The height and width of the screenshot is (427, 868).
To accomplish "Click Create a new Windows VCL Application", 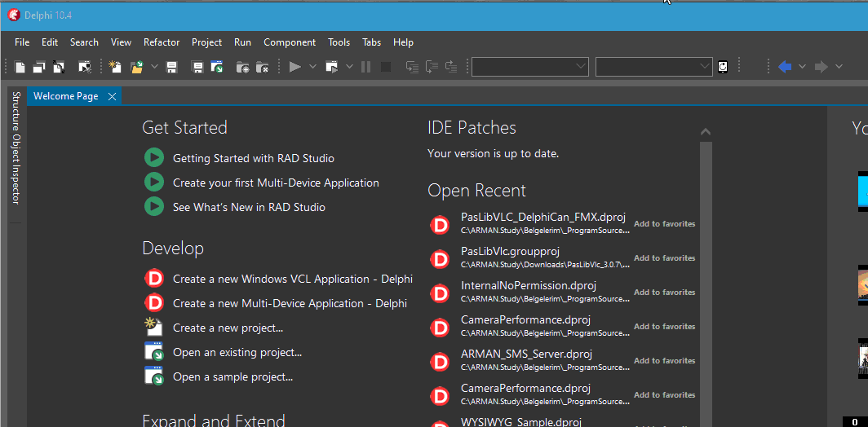I will (x=293, y=279).
